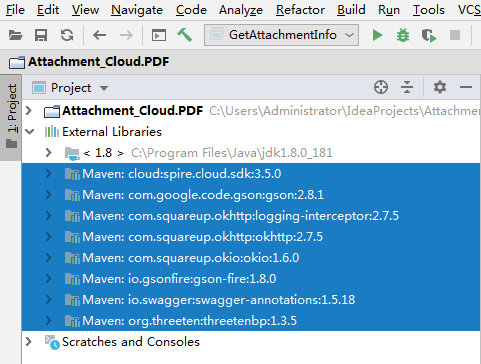Image resolution: width=481 pixels, height=364 pixels.
Task: Save all files with the floppy icon
Action: click(41, 35)
